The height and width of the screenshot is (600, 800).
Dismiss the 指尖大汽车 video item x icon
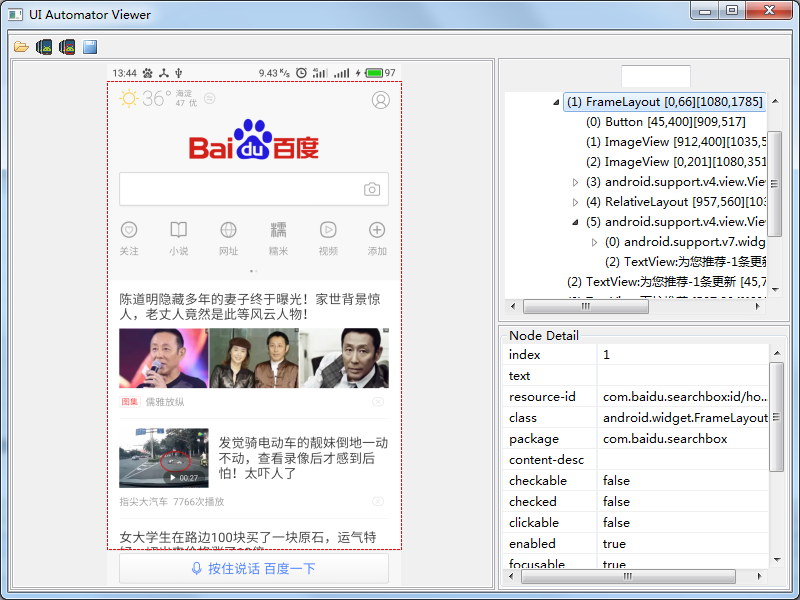[378, 502]
